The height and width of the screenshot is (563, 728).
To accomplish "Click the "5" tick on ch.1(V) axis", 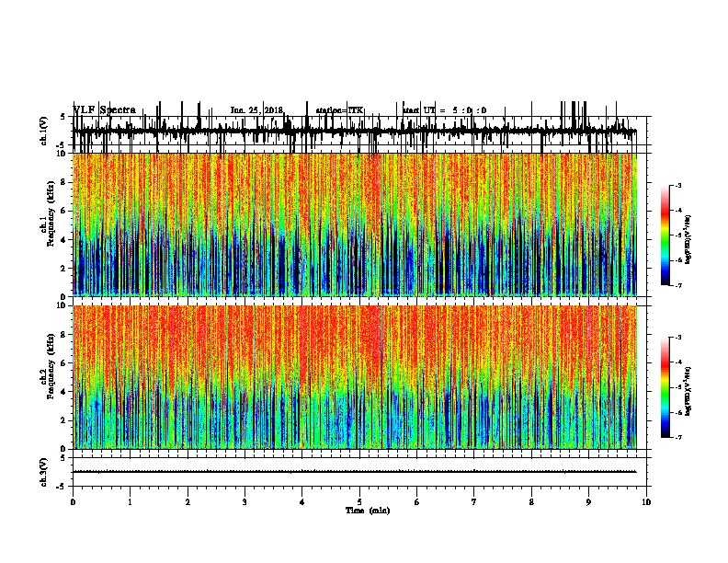I will click(63, 117).
